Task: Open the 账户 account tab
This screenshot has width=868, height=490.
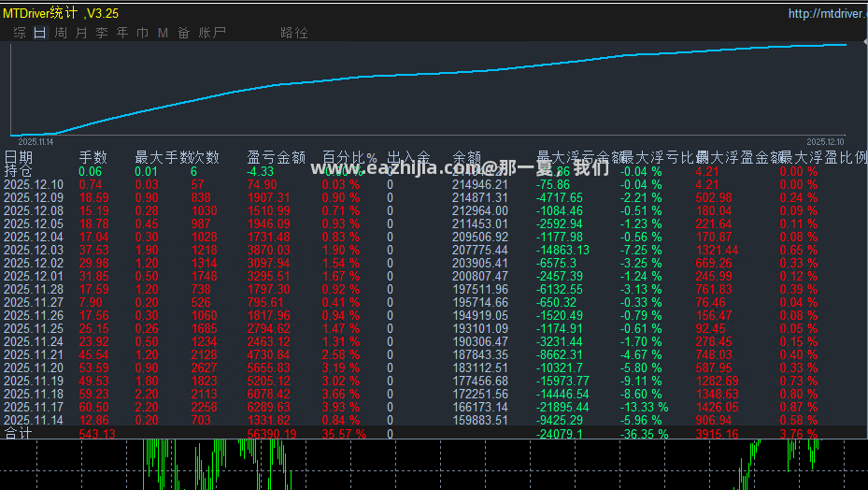Action: [x=212, y=33]
